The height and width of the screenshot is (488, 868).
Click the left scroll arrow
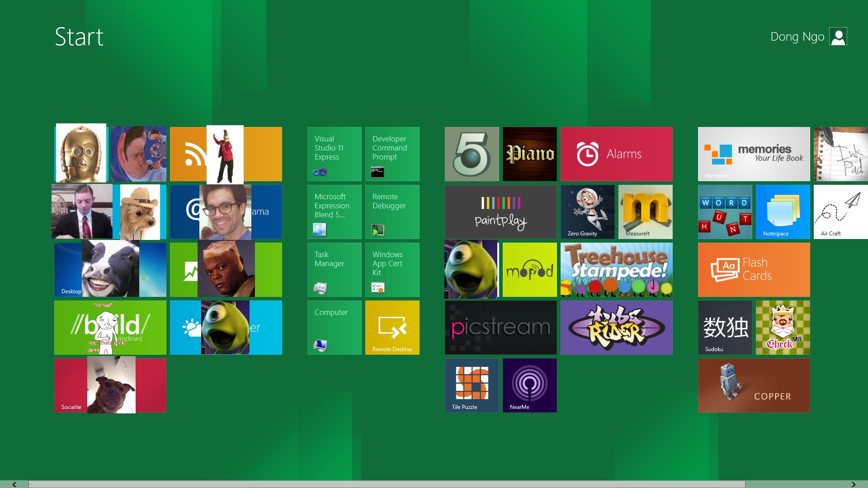[x=14, y=484]
